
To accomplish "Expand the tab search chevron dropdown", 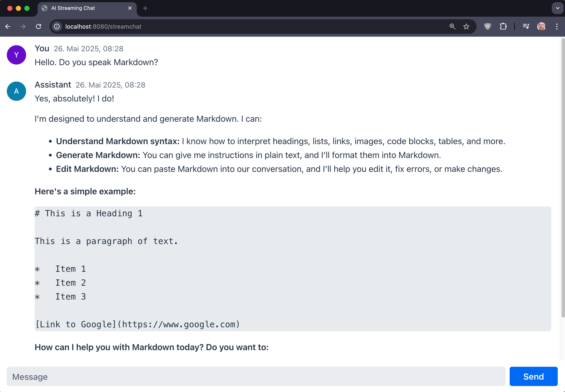I will [558, 8].
